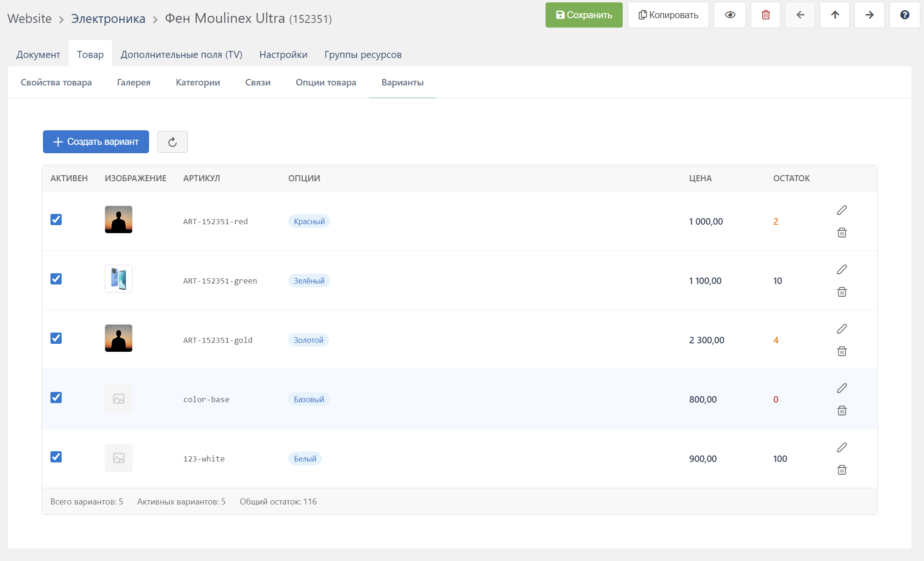Click the Создать вариант button

(x=96, y=142)
